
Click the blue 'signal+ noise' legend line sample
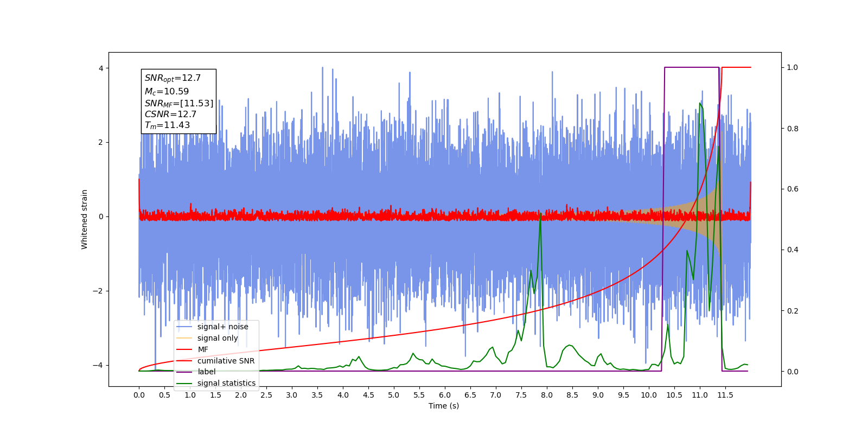(184, 327)
